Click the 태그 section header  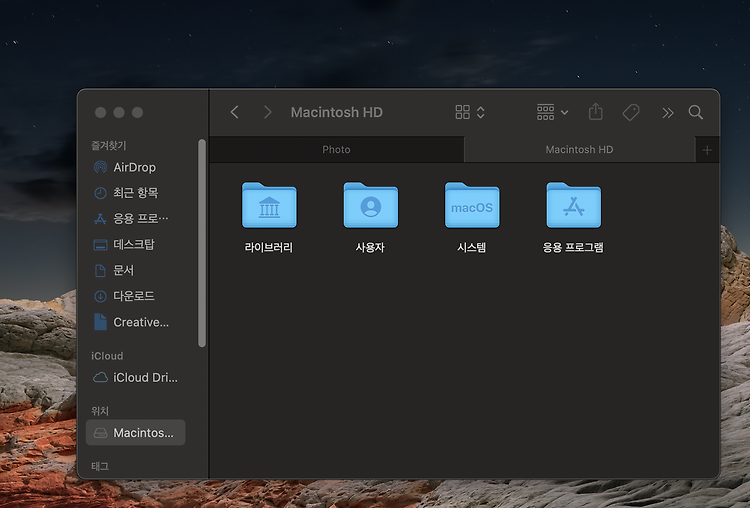(100, 466)
